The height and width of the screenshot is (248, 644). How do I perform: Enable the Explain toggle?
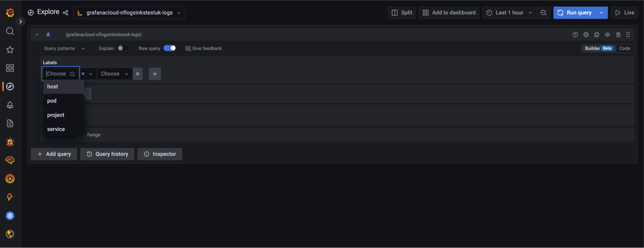(x=123, y=48)
